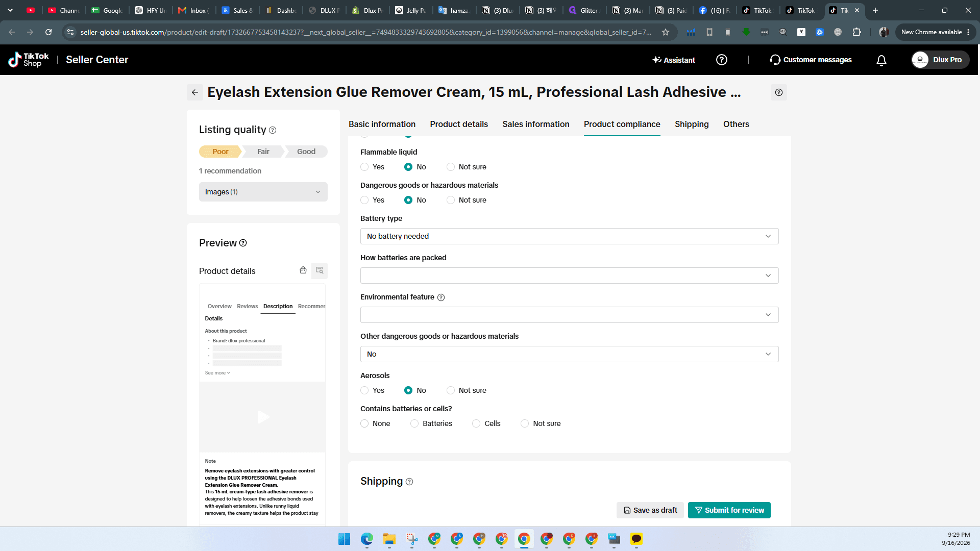This screenshot has height=551, width=980.
Task: Go to the Basic information tab
Action: [x=382, y=124]
